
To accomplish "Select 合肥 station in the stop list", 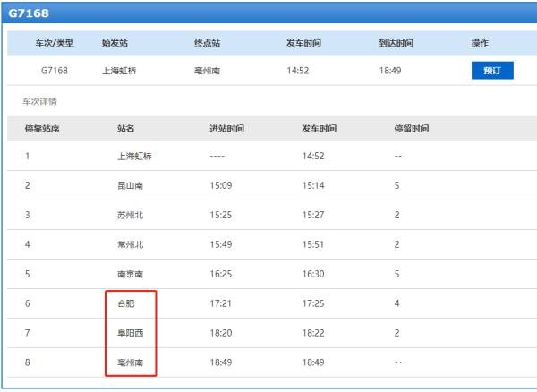I will click(126, 303).
